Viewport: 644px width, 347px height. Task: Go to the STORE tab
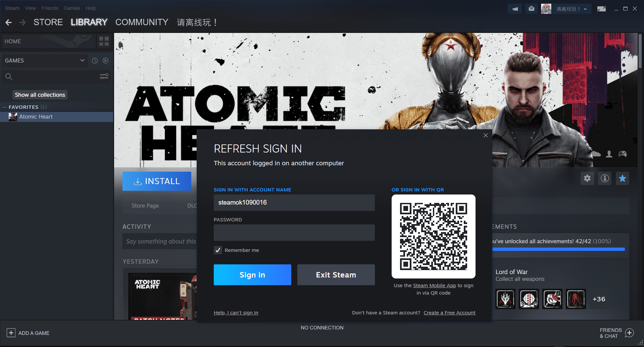48,22
